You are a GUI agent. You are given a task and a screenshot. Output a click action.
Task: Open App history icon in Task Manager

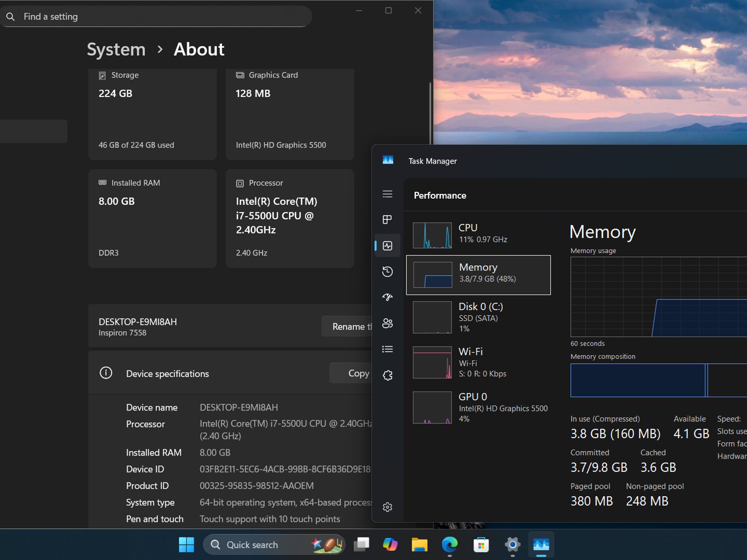click(387, 272)
